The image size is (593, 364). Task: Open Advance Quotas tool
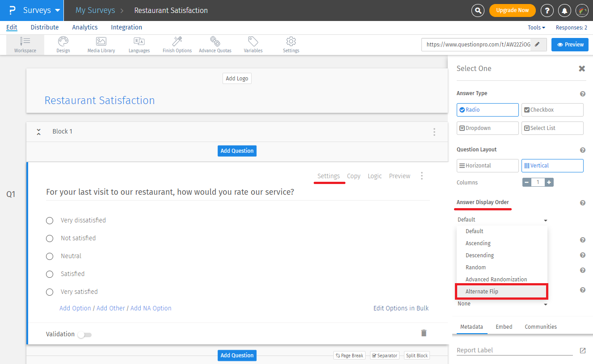click(x=215, y=42)
